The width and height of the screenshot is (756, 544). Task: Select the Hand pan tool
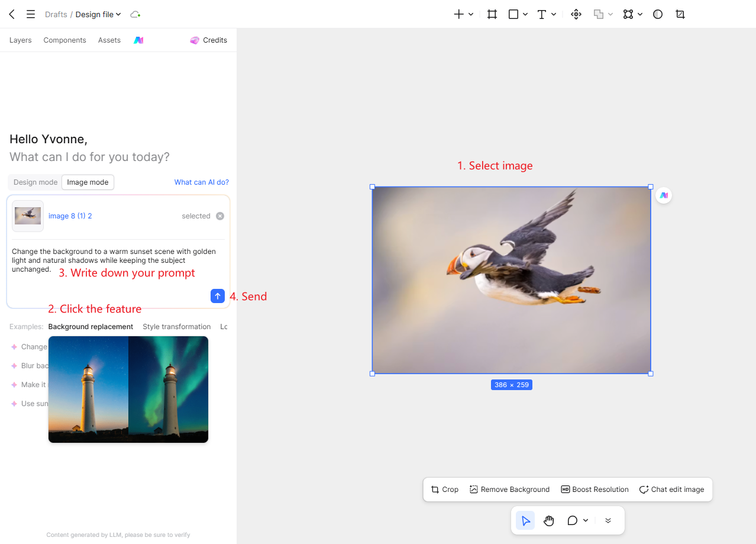pos(549,520)
